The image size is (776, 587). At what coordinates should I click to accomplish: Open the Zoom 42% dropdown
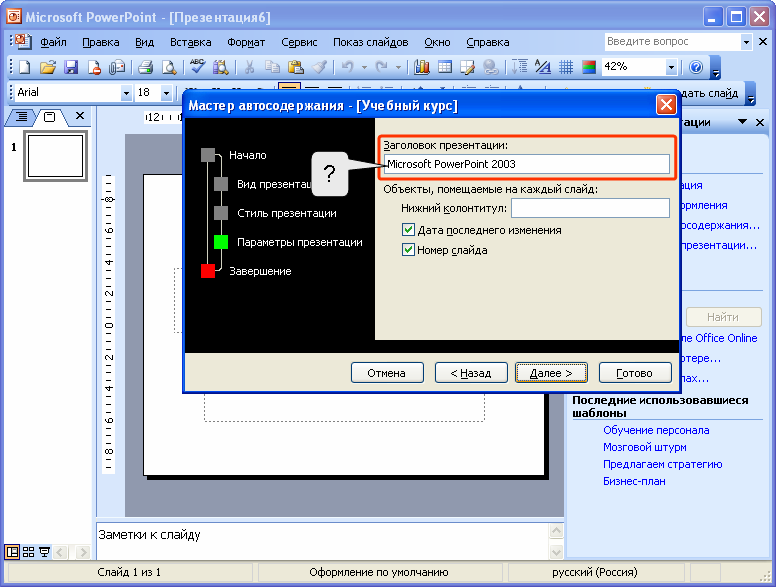click(671, 67)
